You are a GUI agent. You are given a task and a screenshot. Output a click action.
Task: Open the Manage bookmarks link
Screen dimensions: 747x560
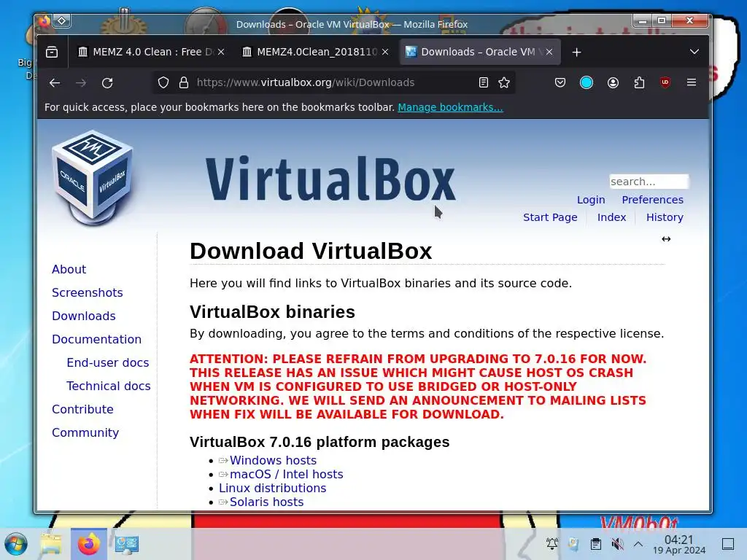point(450,107)
